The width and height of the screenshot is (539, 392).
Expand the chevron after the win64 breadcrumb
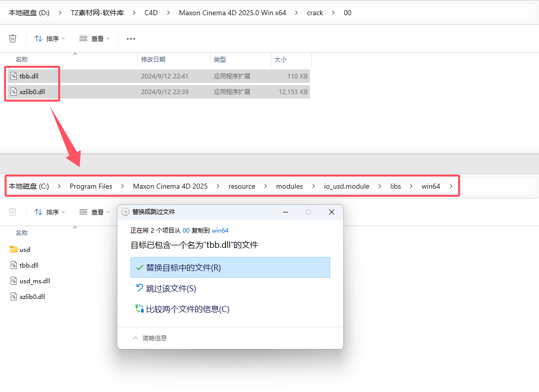[451, 186]
